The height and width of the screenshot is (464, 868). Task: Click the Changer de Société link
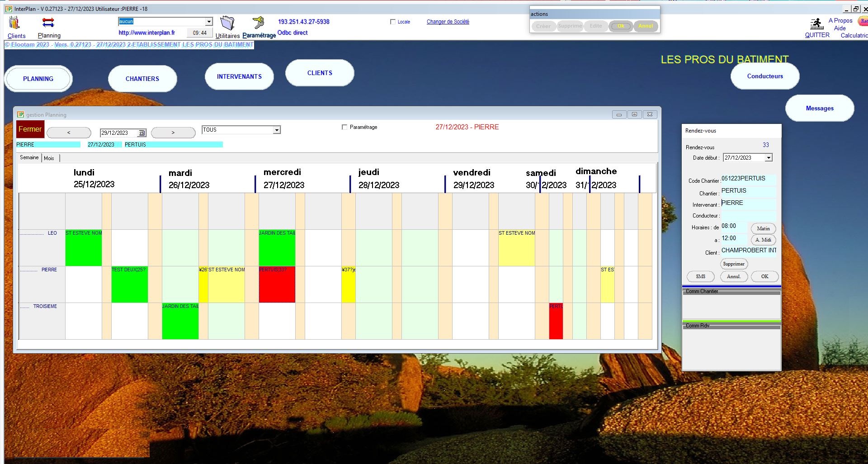(448, 22)
